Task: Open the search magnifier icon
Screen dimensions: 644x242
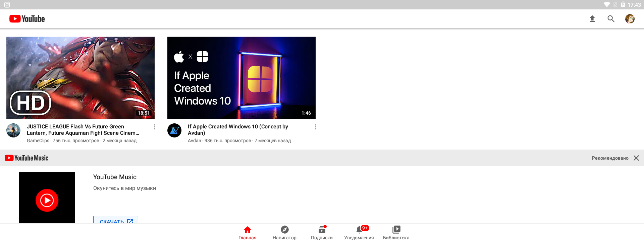Action: 611,19
